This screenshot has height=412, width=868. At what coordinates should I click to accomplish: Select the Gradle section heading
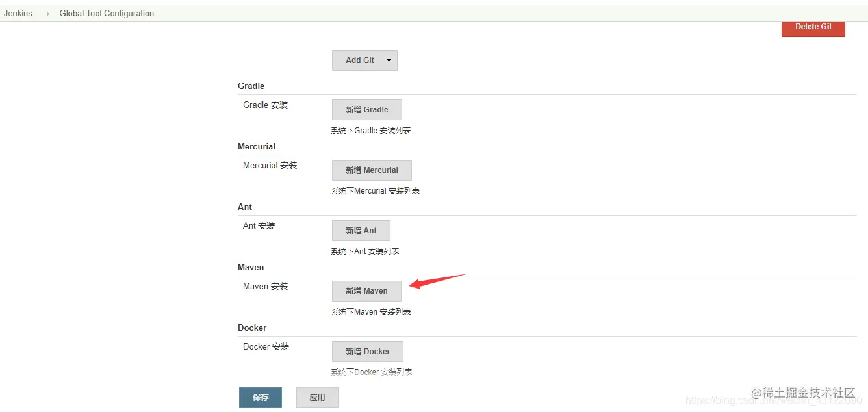[251, 86]
